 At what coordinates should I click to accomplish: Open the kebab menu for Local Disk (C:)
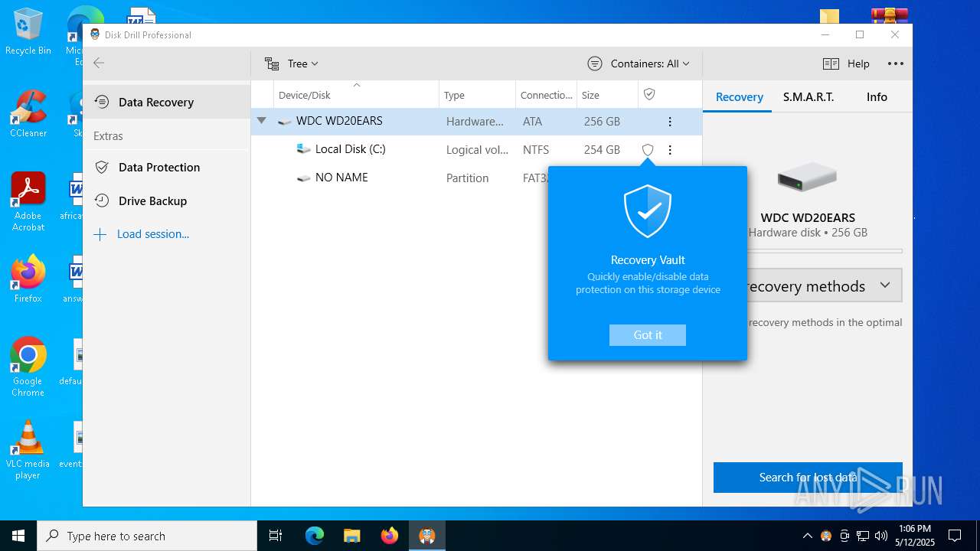point(670,150)
